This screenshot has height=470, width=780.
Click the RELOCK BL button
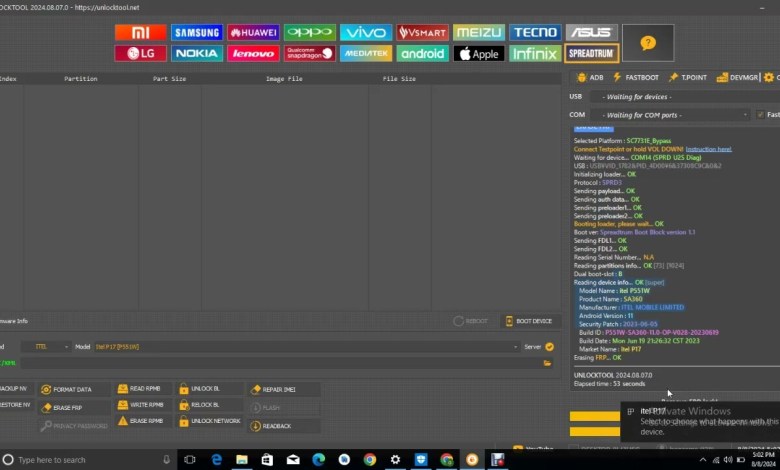tap(211, 405)
